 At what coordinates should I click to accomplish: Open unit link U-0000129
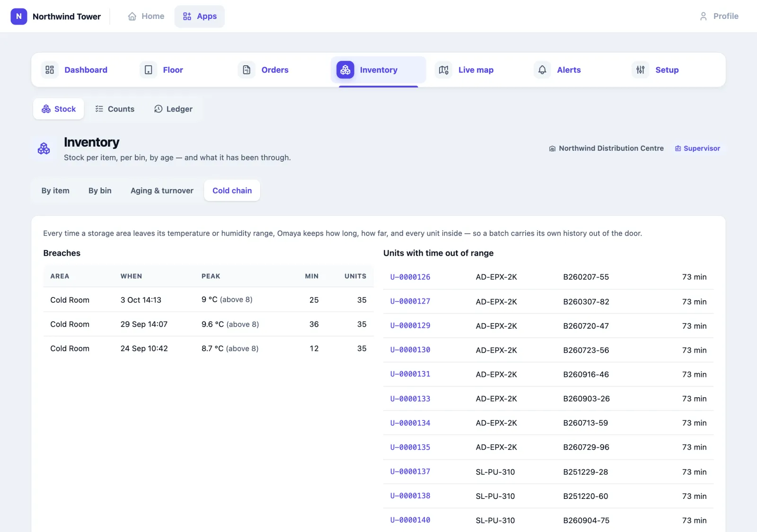pos(410,326)
